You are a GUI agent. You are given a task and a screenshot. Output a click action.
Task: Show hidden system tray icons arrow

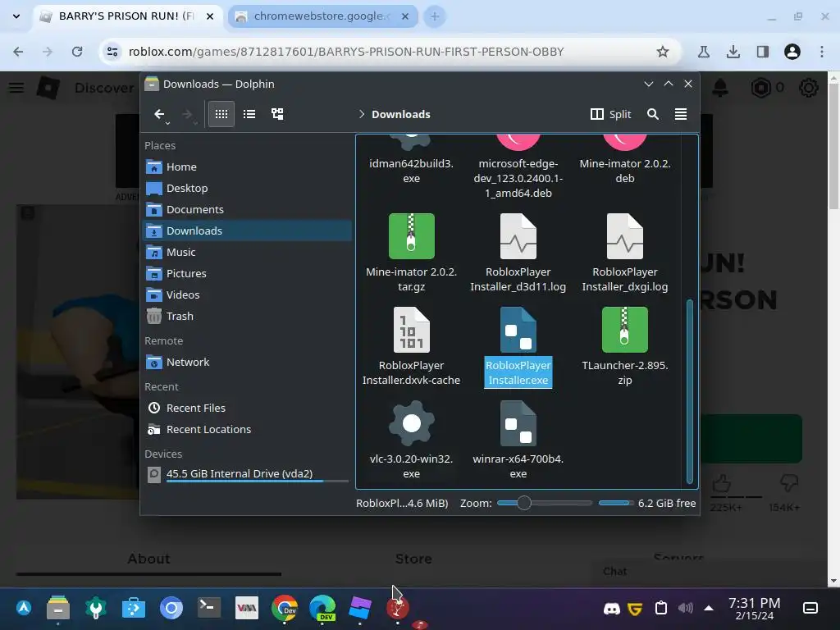pos(708,608)
